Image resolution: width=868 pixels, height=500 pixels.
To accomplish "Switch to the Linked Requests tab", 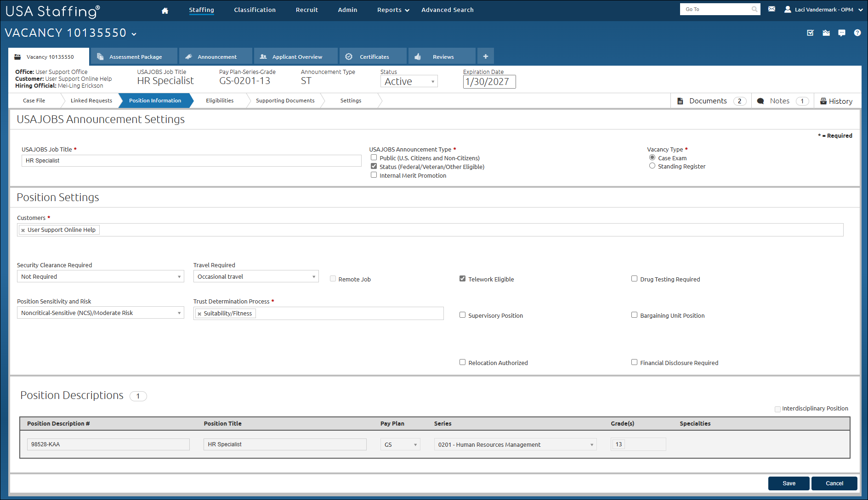I will (91, 101).
